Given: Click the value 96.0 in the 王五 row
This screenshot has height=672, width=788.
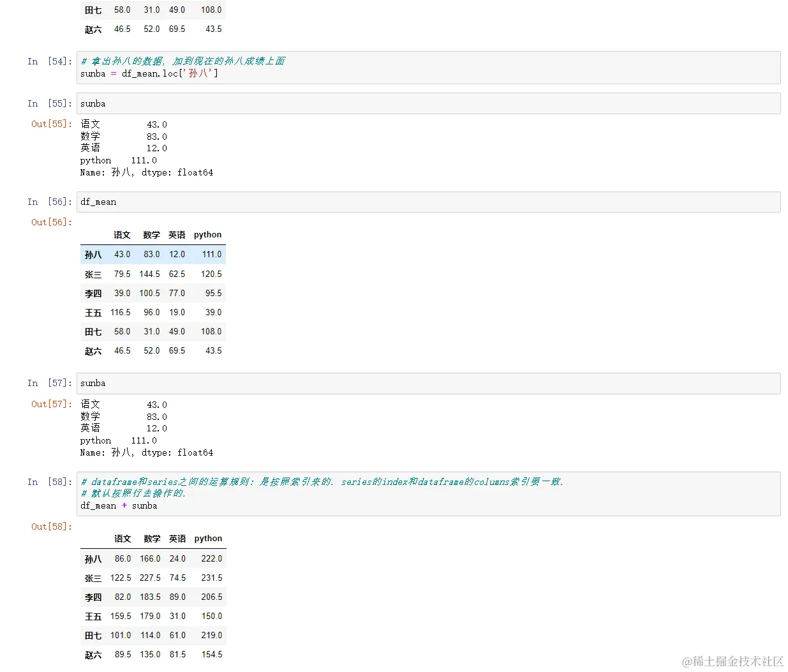Looking at the screenshot, I should coord(152,312).
